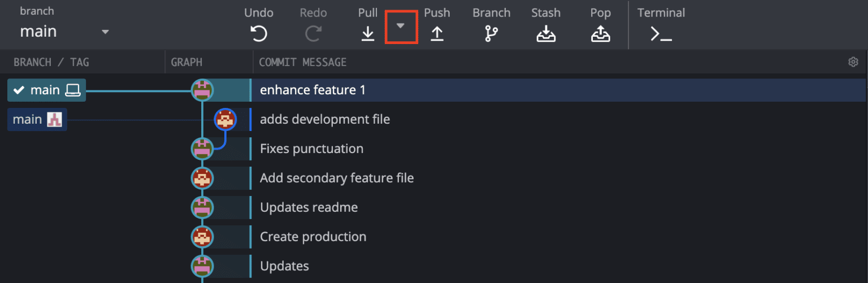The width and height of the screenshot is (868, 283).
Task: Click the "Fixes punctuation" commit row
Action: [x=311, y=149]
